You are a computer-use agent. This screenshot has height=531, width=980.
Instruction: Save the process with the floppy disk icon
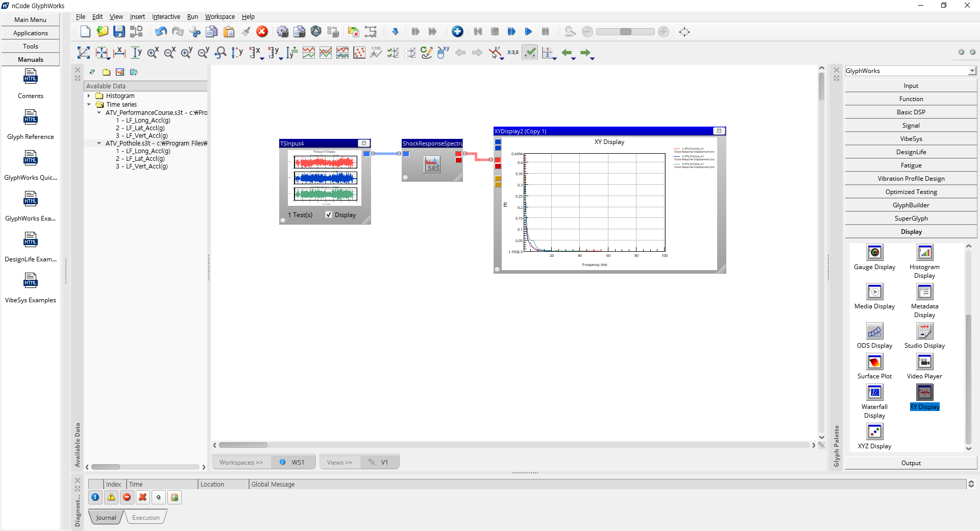click(x=119, y=32)
